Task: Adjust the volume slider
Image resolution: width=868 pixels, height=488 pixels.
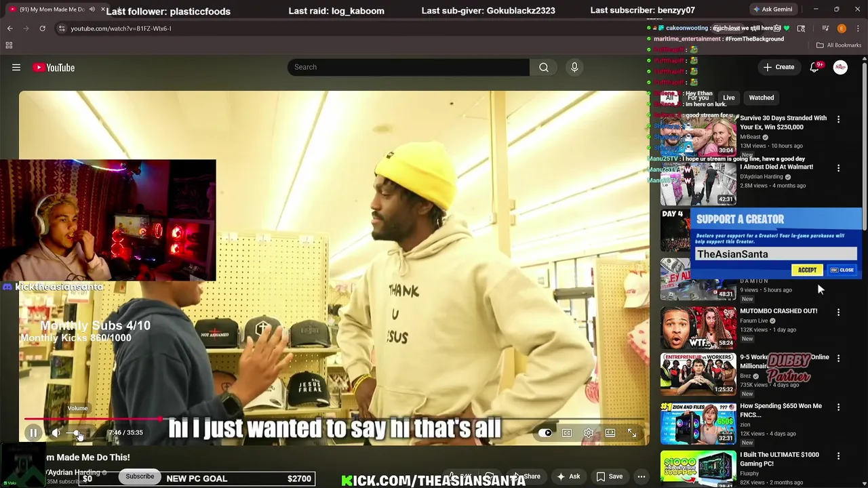Action: (x=77, y=433)
